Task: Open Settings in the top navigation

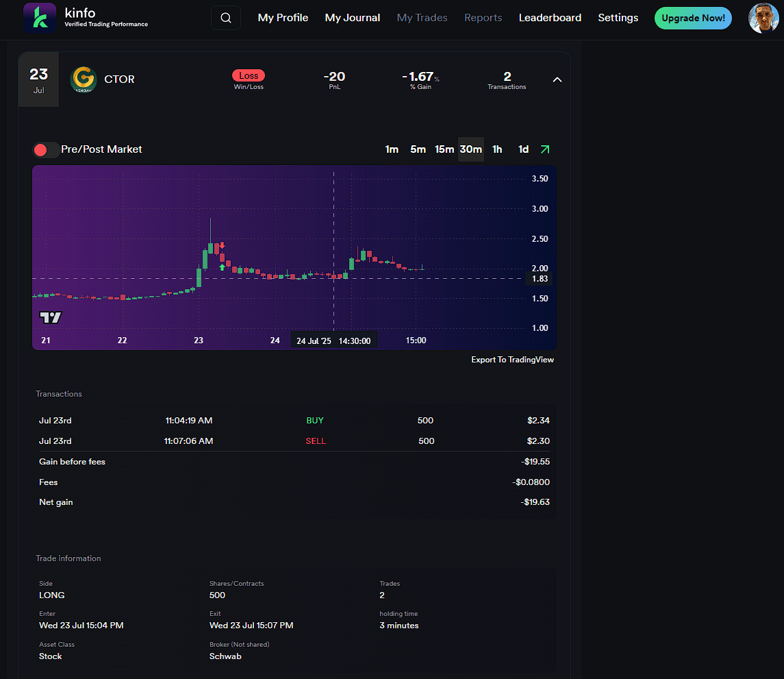Action: 618,18
